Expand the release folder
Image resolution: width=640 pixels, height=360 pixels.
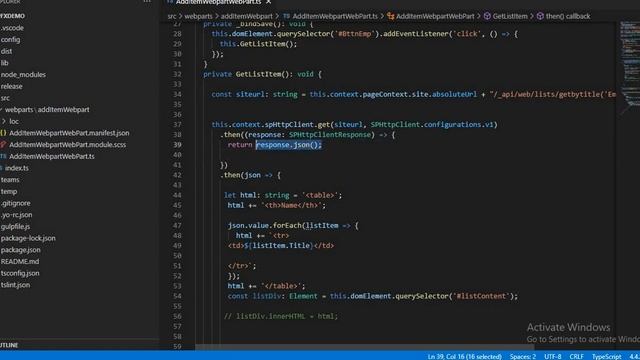[x=11, y=86]
